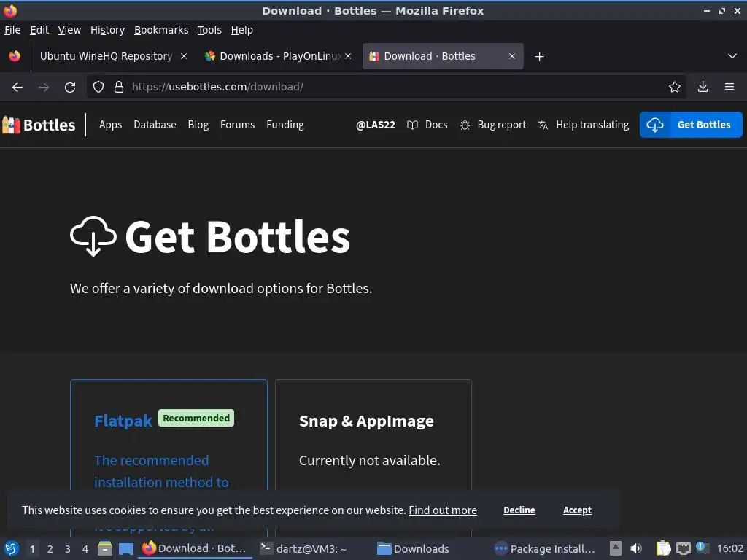Close the Downloads - PlayOnLinux tab
The image size is (747, 560).
coord(348,56)
